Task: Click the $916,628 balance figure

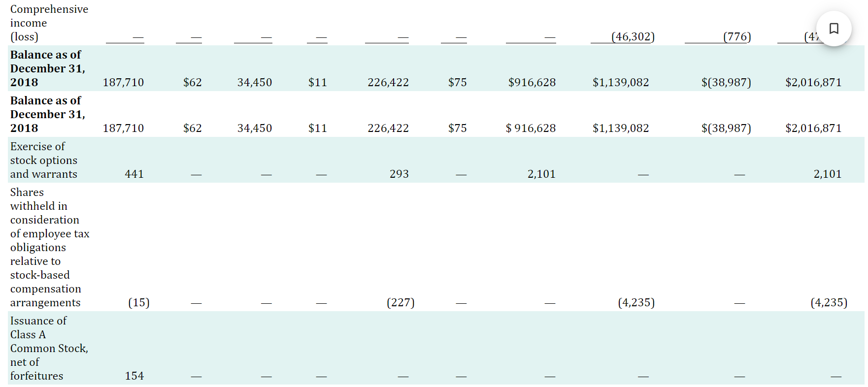Action: [x=532, y=82]
